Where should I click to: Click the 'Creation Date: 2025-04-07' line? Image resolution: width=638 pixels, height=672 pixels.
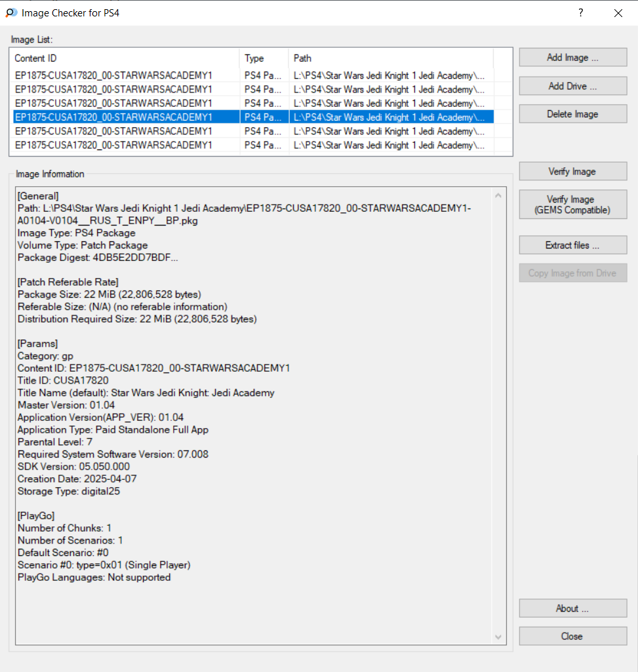tap(77, 479)
